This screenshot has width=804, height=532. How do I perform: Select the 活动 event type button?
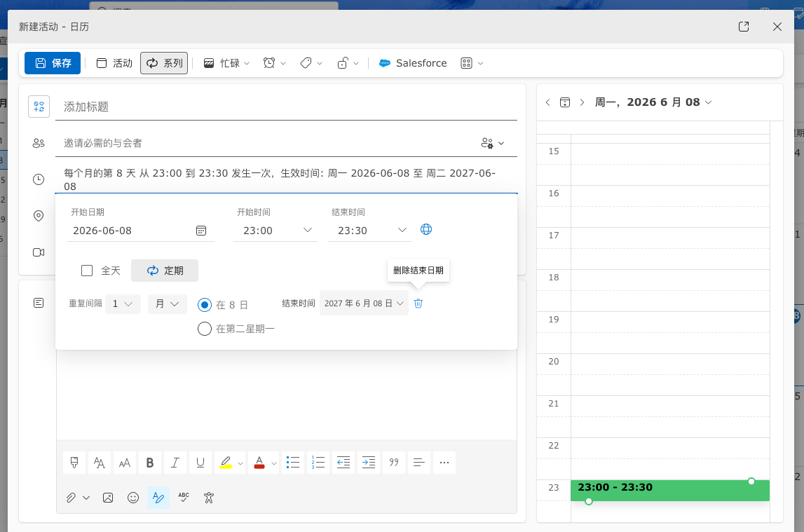[x=114, y=63]
